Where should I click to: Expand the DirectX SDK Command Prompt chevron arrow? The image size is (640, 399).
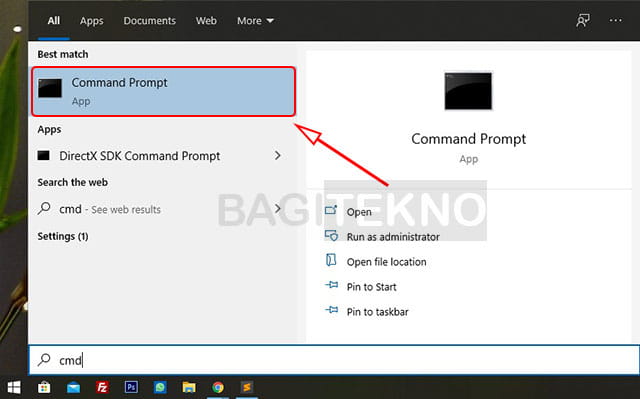[x=278, y=155]
